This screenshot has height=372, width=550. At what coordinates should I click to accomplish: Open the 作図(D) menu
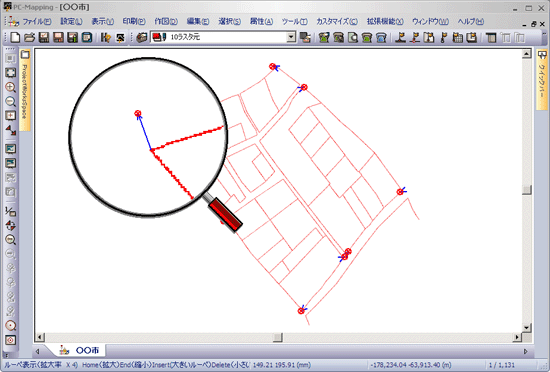tap(166, 22)
